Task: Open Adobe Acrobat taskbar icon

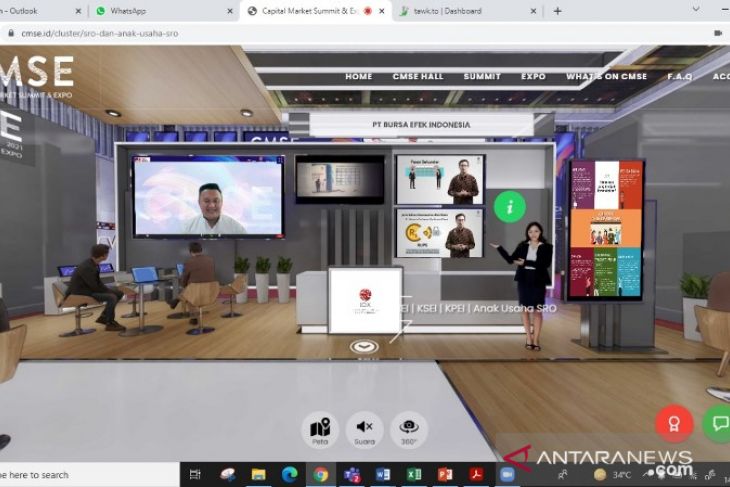Action: 476,474
